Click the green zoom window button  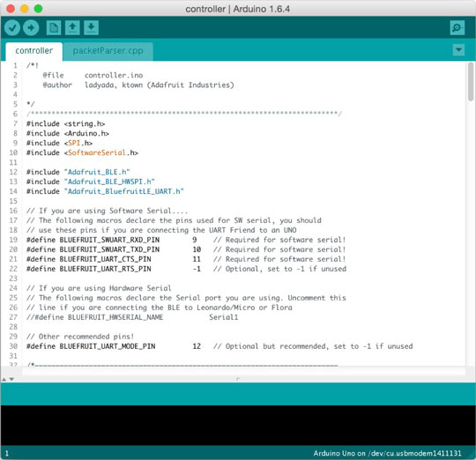pyautogui.click(x=38, y=9)
